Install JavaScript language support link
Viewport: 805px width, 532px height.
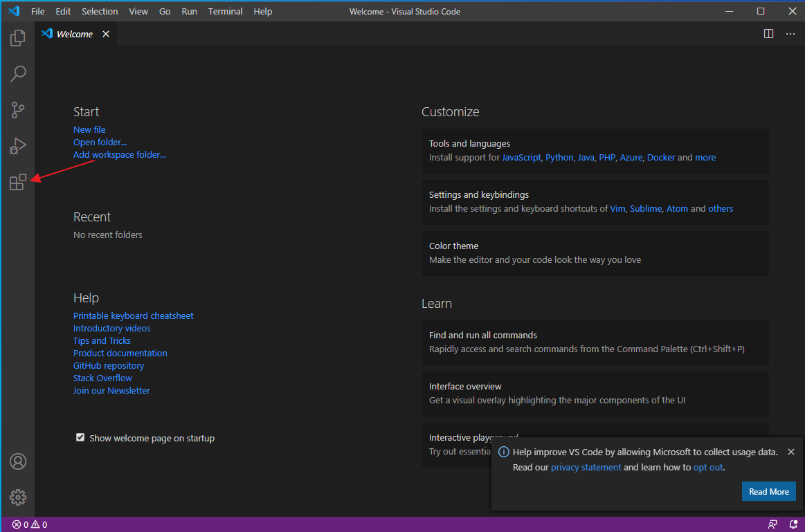pos(521,158)
